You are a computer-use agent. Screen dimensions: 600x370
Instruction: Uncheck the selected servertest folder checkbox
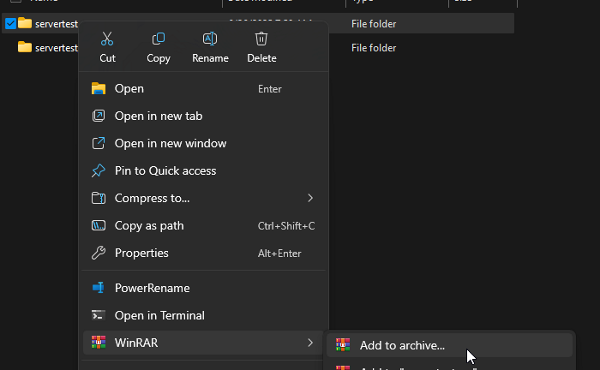tap(10, 24)
